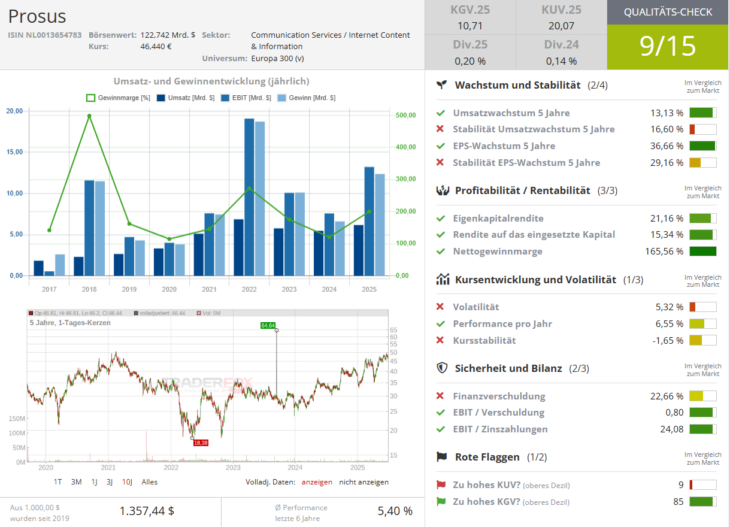
Task: Toggle the EBIT [Mrd. $] legend series
Action: tap(246, 98)
